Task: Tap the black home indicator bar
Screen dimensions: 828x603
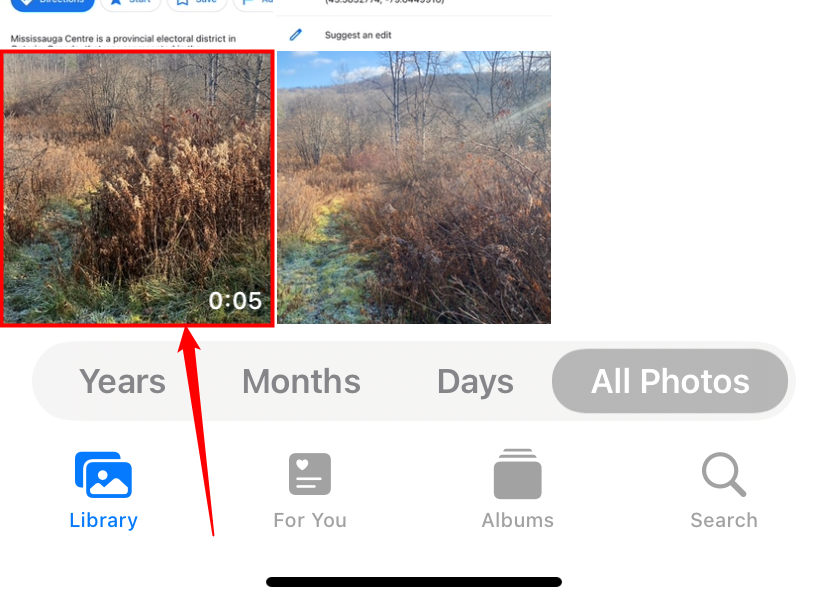Action: (x=414, y=582)
